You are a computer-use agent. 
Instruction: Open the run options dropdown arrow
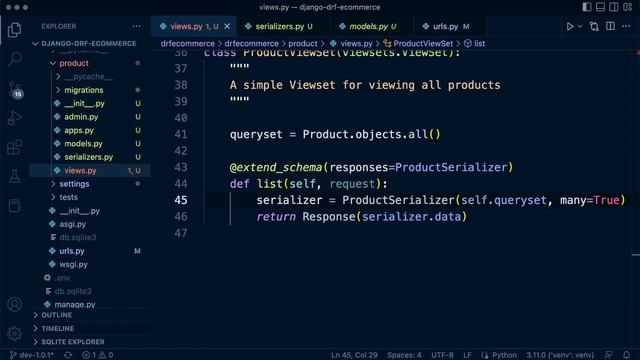pos(580,27)
